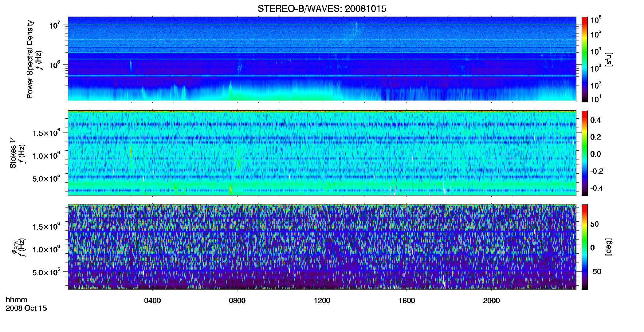Click the -50 value on the degrees color bar
Viewport: 644px width, 332px height.
(596, 271)
